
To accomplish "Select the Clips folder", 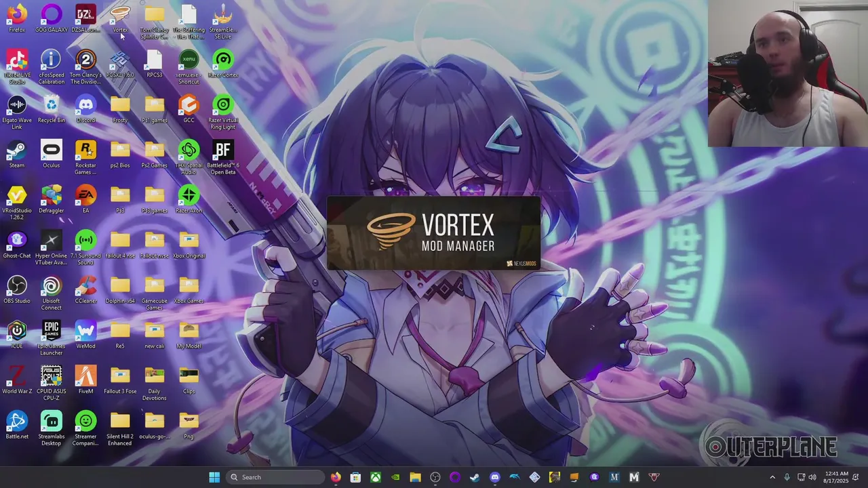I will [x=189, y=380].
